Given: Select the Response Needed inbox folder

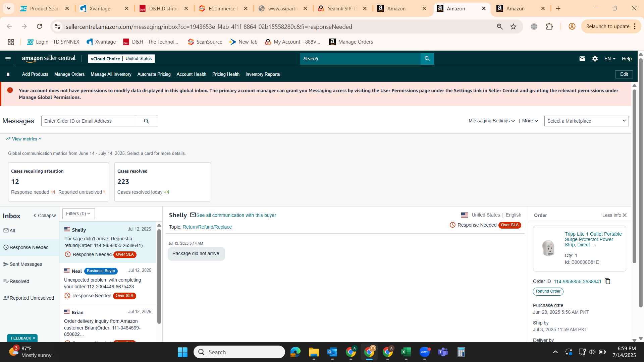Looking at the screenshot, I should pos(30,247).
